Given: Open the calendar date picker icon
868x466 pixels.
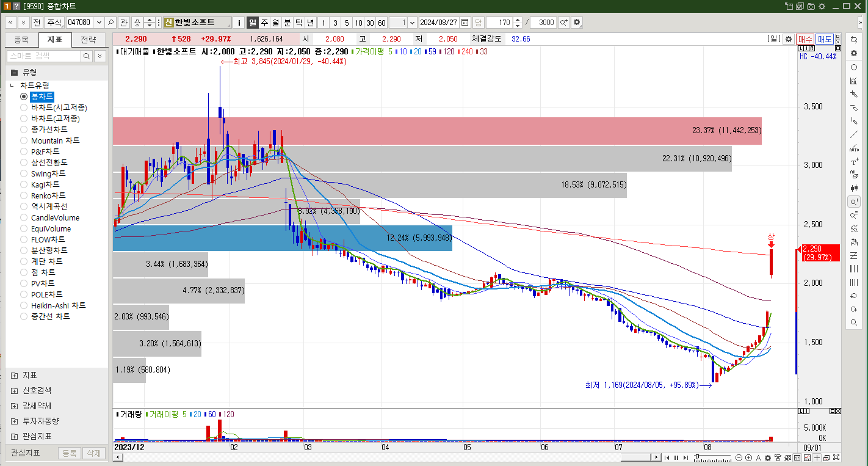Looking at the screenshot, I should [x=465, y=22].
